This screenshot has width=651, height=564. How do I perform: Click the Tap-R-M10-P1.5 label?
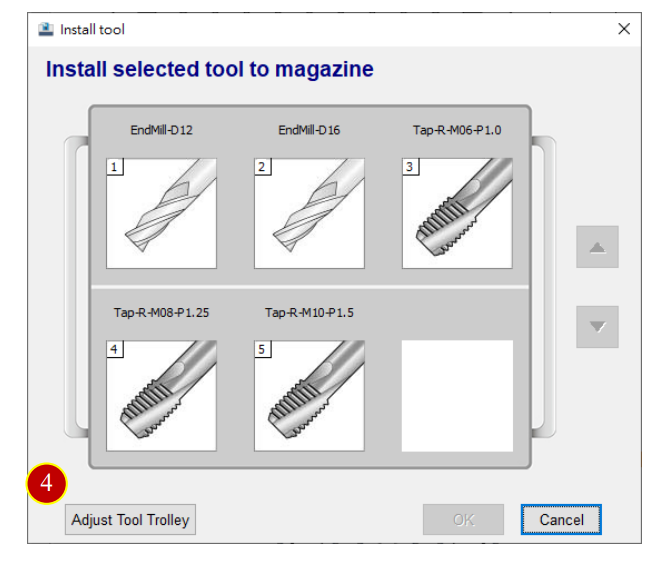pyautogui.click(x=309, y=312)
